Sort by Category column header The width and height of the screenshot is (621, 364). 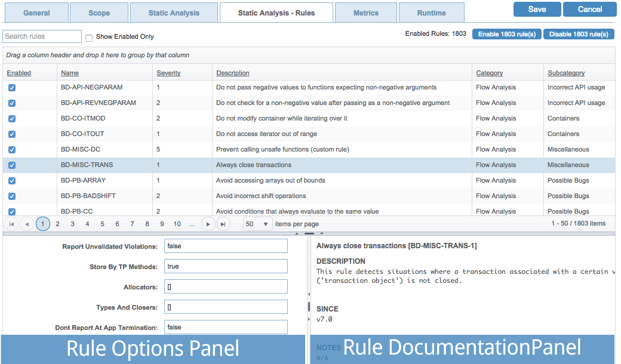[x=490, y=73]
